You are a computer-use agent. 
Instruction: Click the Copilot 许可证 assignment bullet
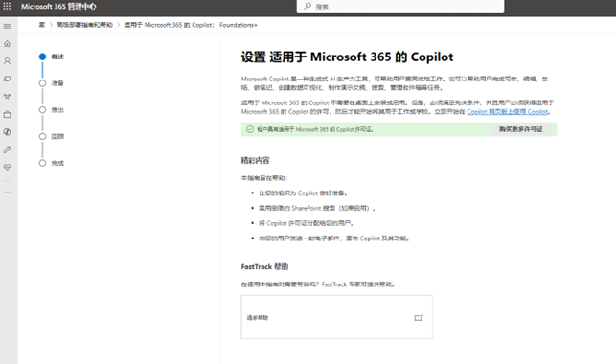[x=306, y=223]
